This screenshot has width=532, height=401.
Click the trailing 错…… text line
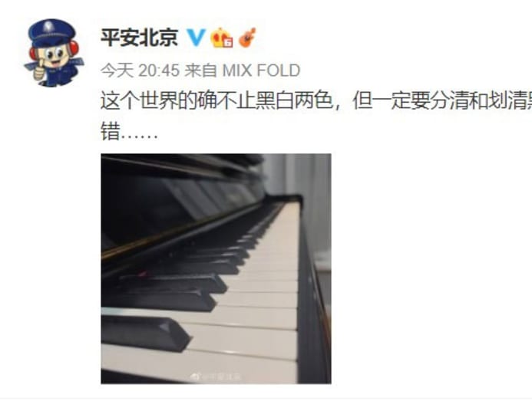point(129,132)
